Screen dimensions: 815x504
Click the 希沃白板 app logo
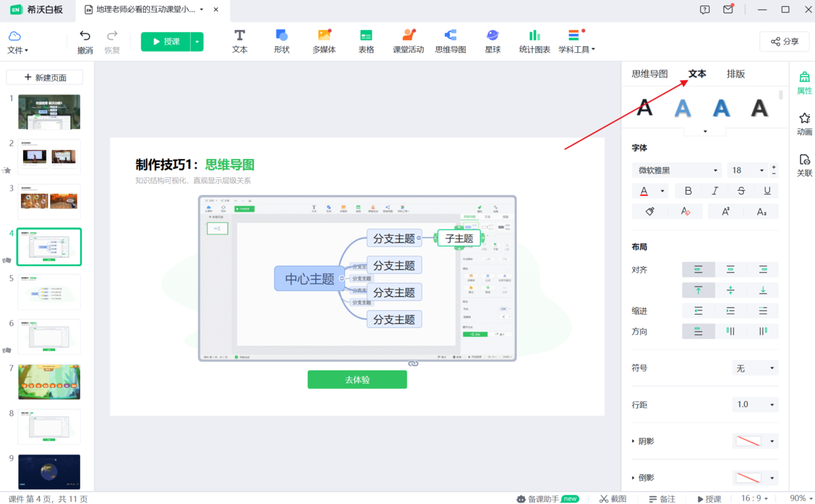37,10
